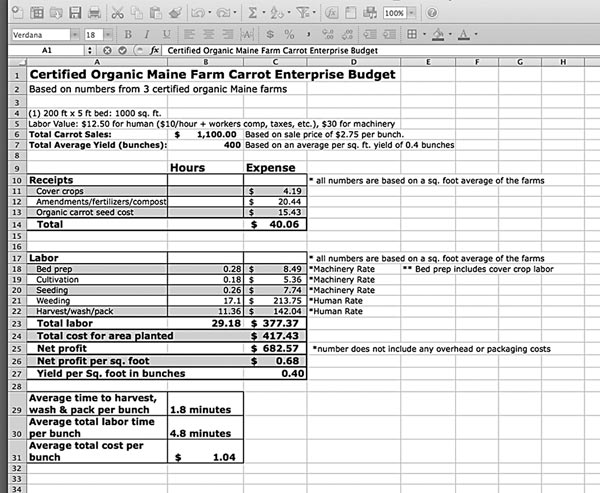This screenshot has height=493, width=600.
Task: Open sort options dropdown arrow
Action: [289, 13]
